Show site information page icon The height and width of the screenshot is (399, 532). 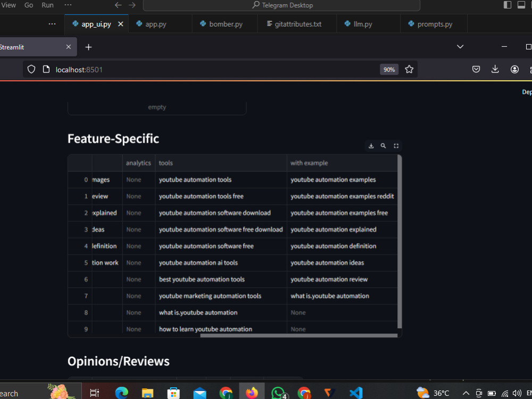pos(46,70)
